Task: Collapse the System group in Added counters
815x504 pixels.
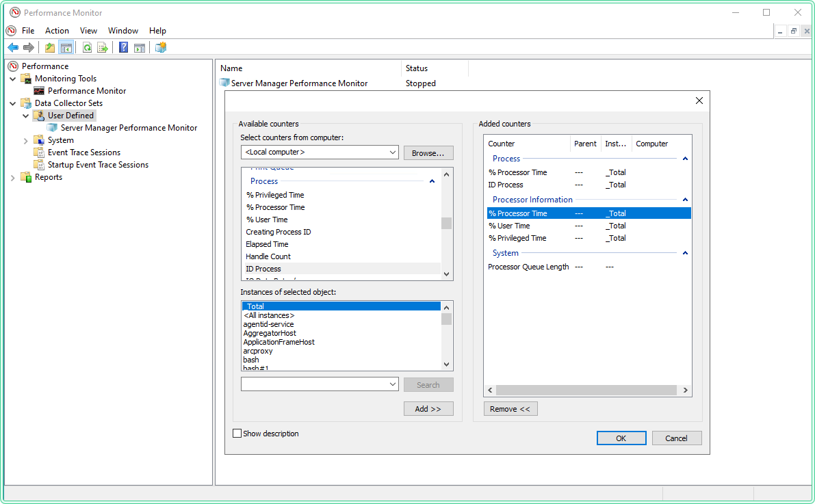Action: (685, 253)
